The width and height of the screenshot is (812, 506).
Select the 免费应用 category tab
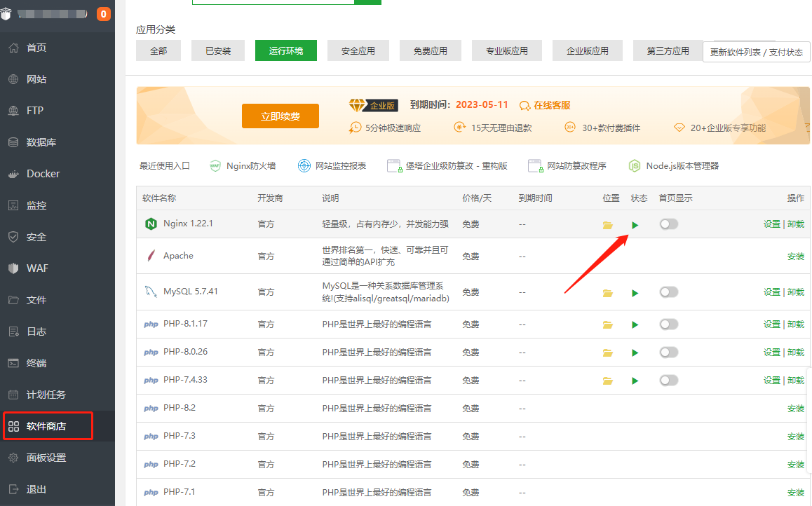point(431,50)
